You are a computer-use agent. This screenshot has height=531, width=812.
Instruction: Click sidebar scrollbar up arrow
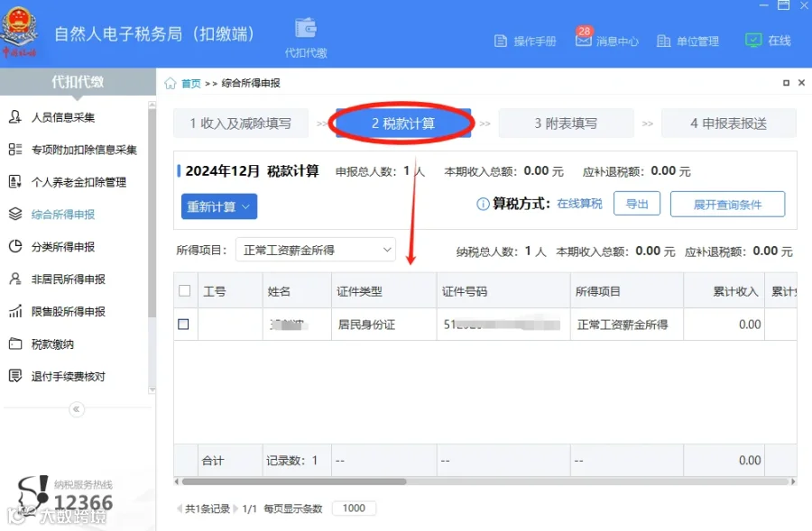[152, 105]
